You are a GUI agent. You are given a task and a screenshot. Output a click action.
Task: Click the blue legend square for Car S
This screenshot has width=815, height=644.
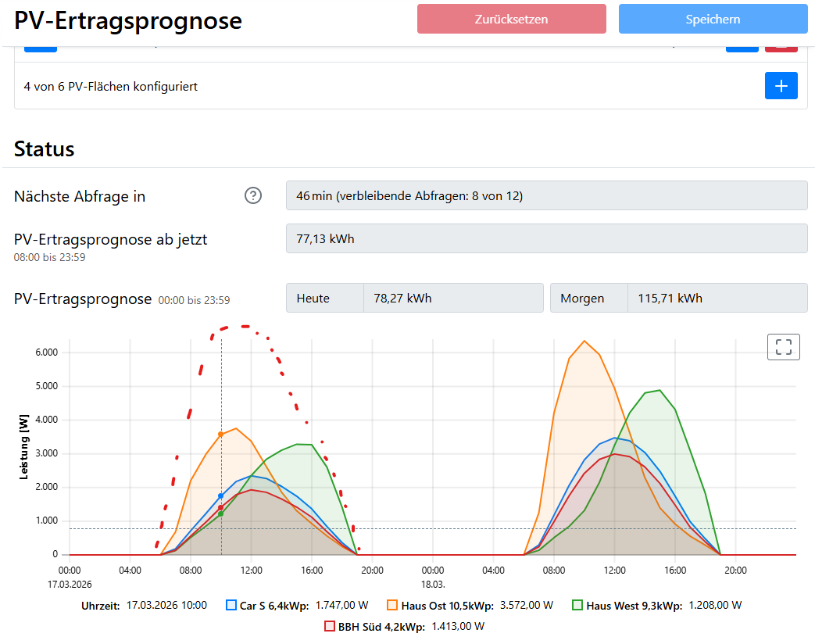tap(230, 604)
